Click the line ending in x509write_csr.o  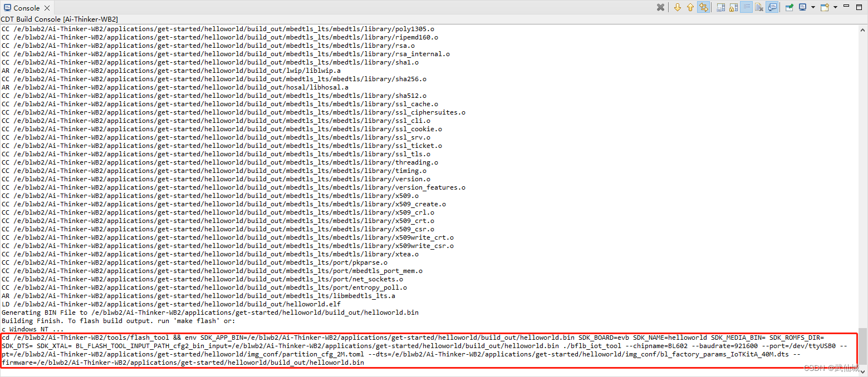coord(227,246)
